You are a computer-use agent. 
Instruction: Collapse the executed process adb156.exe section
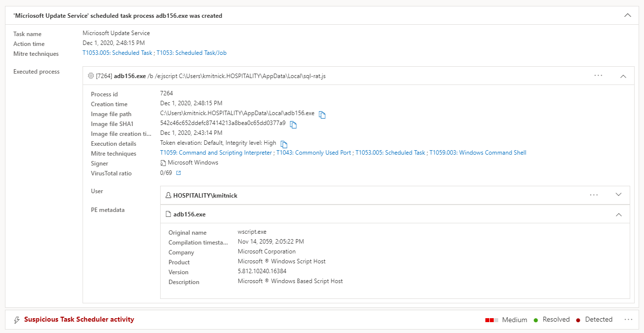tap(623, 76)
